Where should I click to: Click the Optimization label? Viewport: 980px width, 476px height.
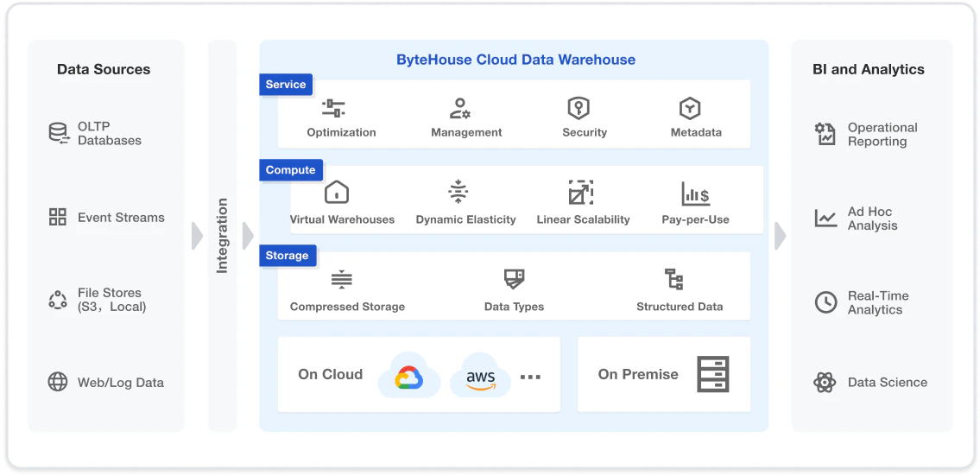point(341,132)
